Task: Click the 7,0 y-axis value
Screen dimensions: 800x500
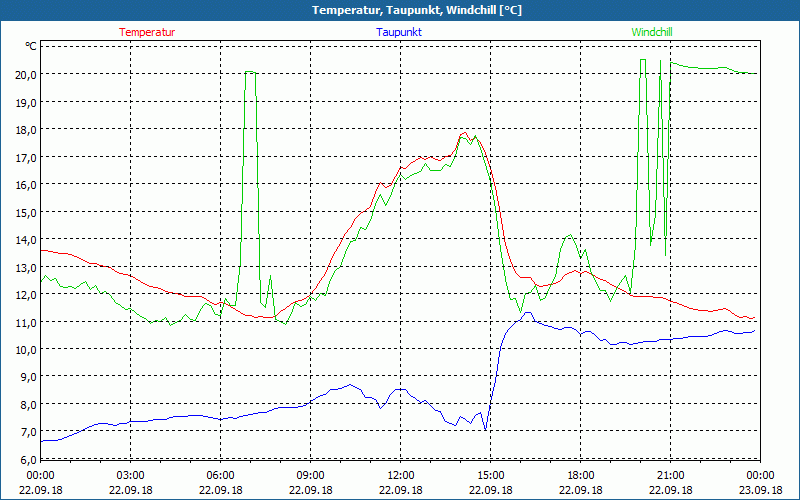Action: click(28, 433)
